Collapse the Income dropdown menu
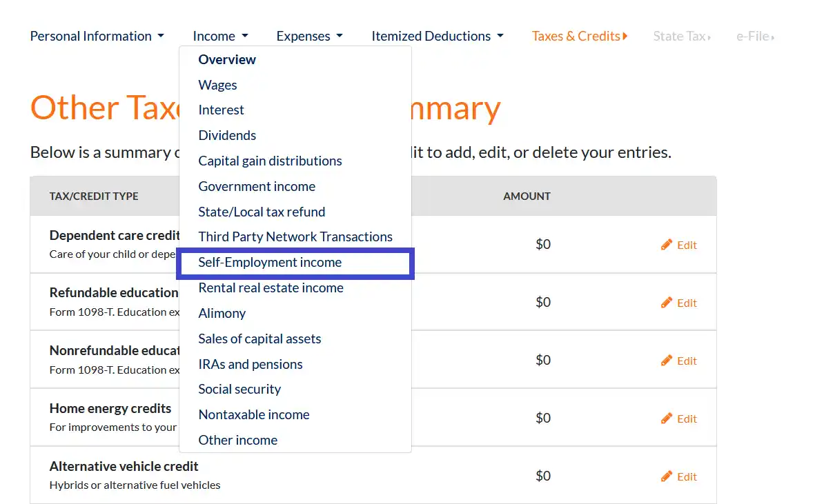Viewport: 815px width, 504px height. click(220, 36)
